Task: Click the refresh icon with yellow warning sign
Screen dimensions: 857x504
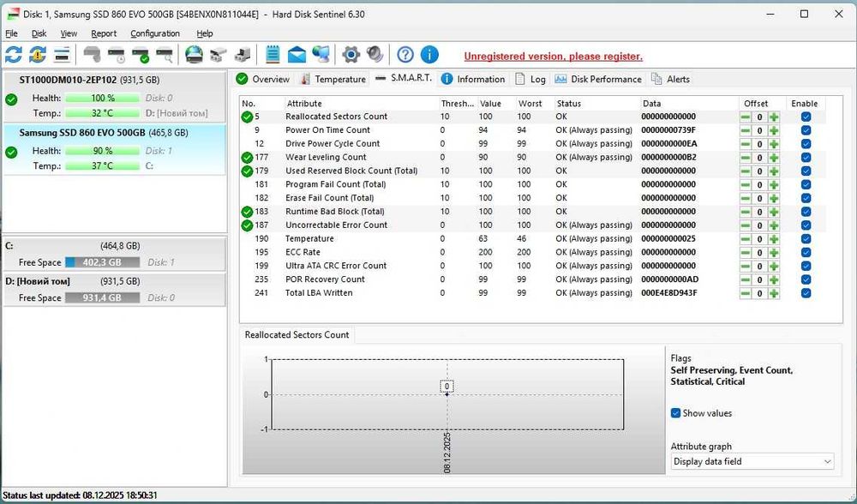Action: point(38,55)
